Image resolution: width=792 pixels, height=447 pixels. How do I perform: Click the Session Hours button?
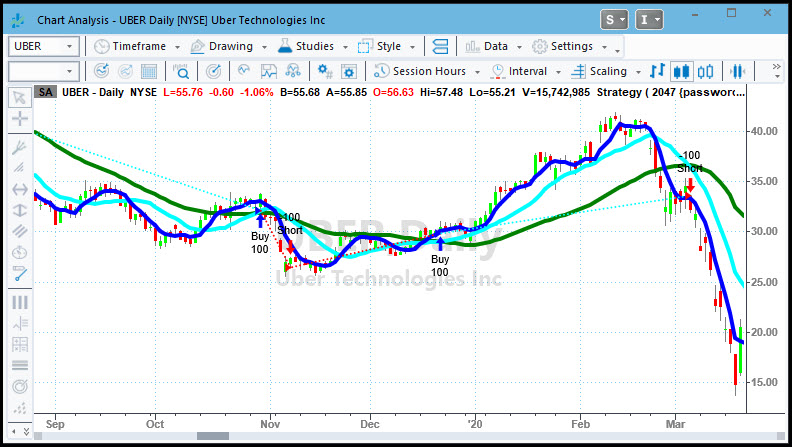(420, 71)
